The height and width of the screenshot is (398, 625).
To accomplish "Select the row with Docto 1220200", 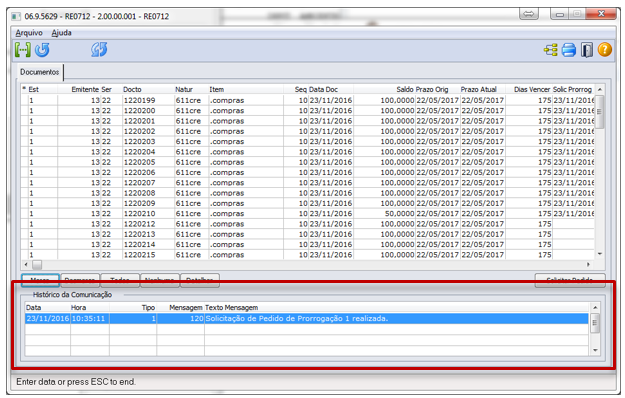I will (307, 111).
